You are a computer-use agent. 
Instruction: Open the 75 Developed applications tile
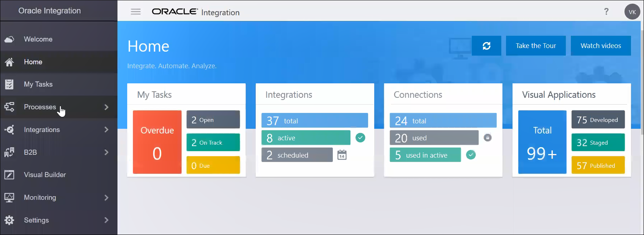598,119
